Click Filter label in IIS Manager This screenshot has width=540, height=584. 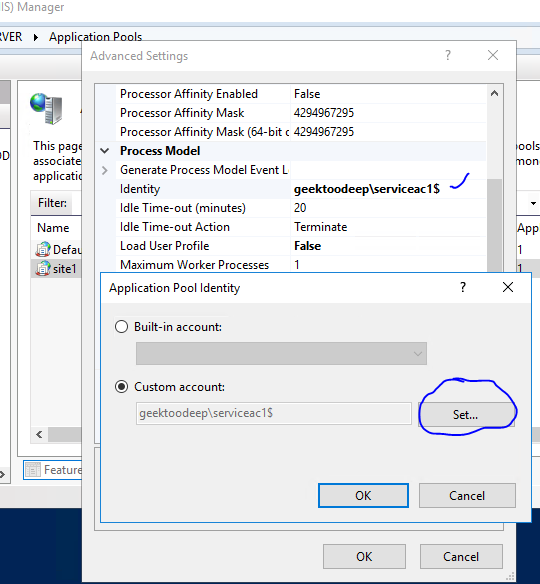53,203
